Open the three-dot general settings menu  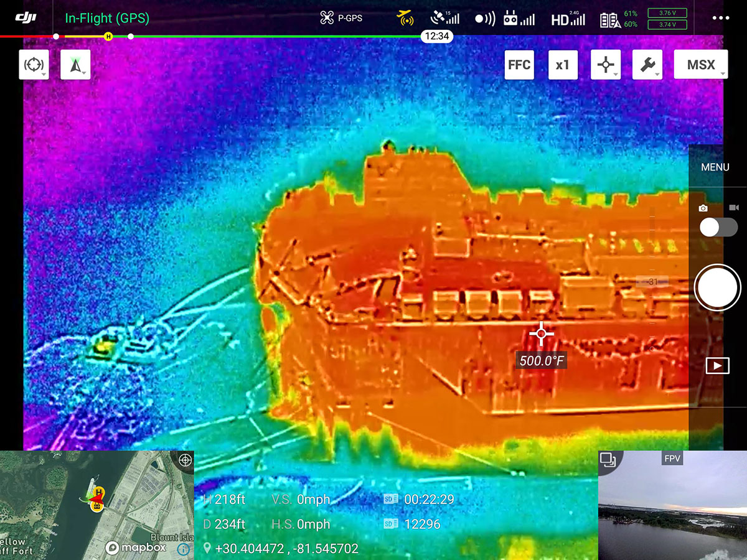click(720, 18)
